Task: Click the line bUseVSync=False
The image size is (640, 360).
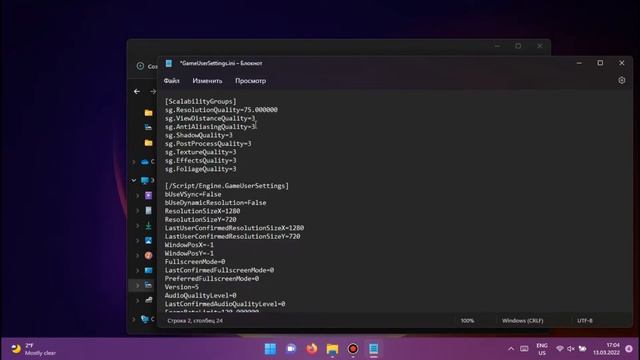Action: pyautogui.click(x=193, y=194)
